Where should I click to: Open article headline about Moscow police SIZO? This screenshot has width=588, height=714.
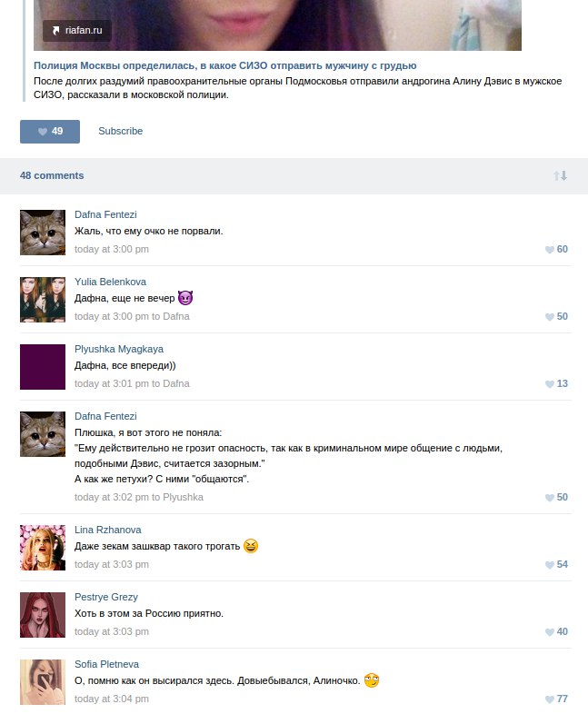coord(225,65)
